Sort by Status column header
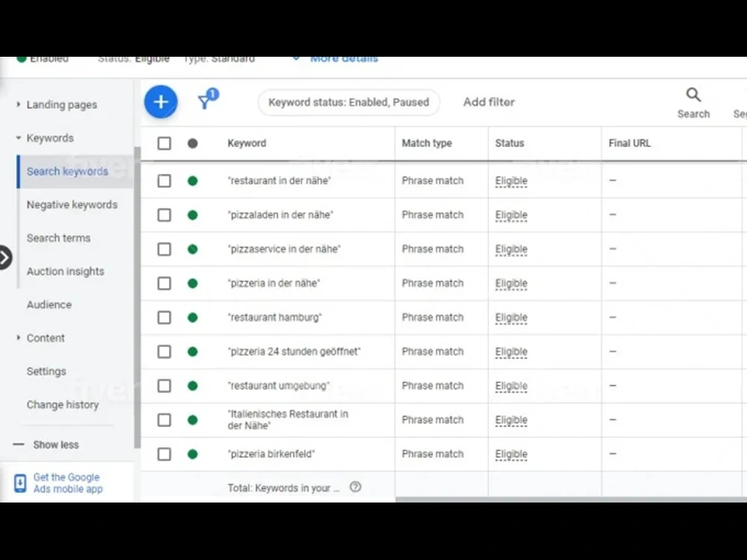Image resolution: width=747 pixels, height=560 pixels. point(509,143)
